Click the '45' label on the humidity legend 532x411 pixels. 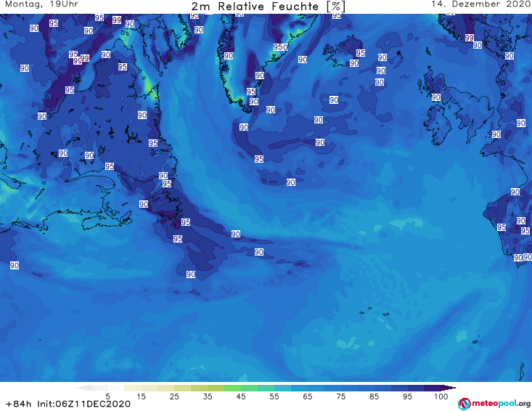tap(240, 396)
